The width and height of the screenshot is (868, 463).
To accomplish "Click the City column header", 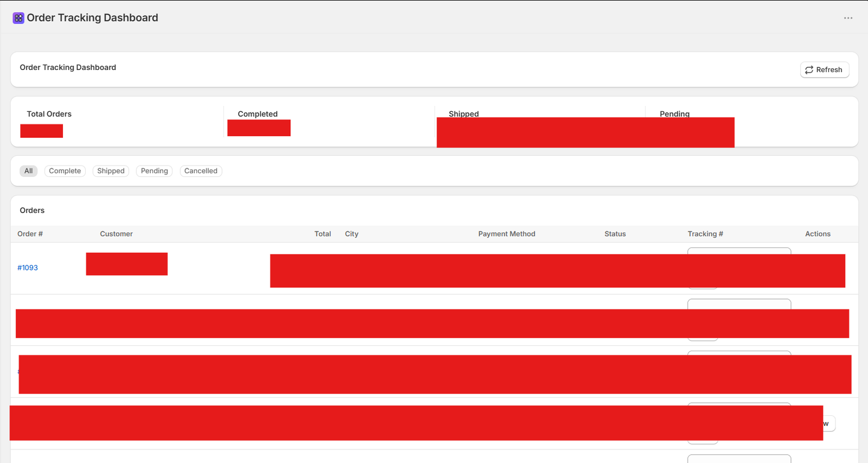I will (x=352, y=234).
